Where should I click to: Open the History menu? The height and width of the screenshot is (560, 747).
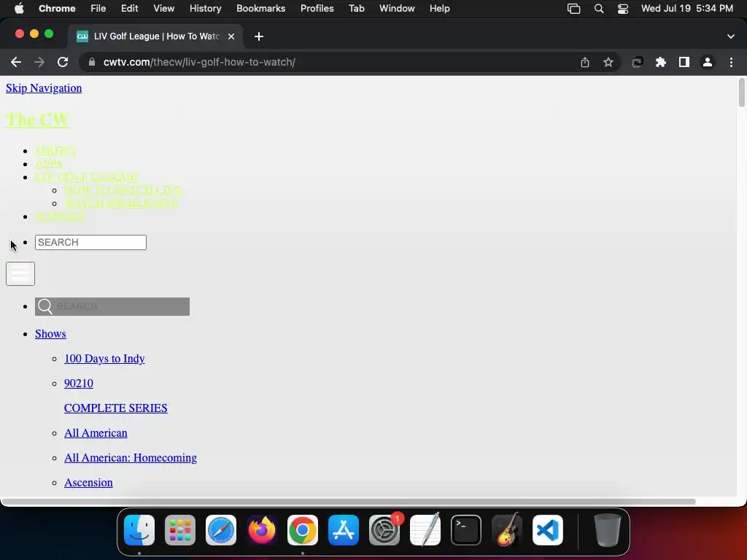coord(205,8)
